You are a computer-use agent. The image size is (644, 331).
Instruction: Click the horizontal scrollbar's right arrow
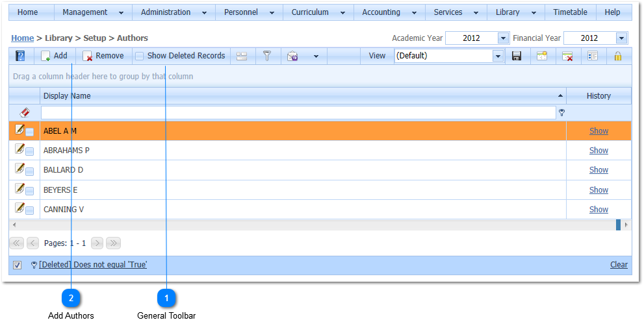626,225
